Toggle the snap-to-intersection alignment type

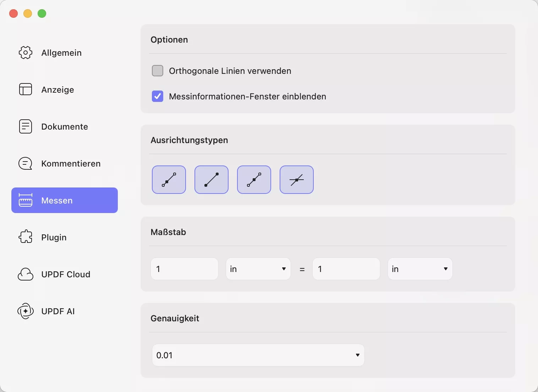[297, 180]
